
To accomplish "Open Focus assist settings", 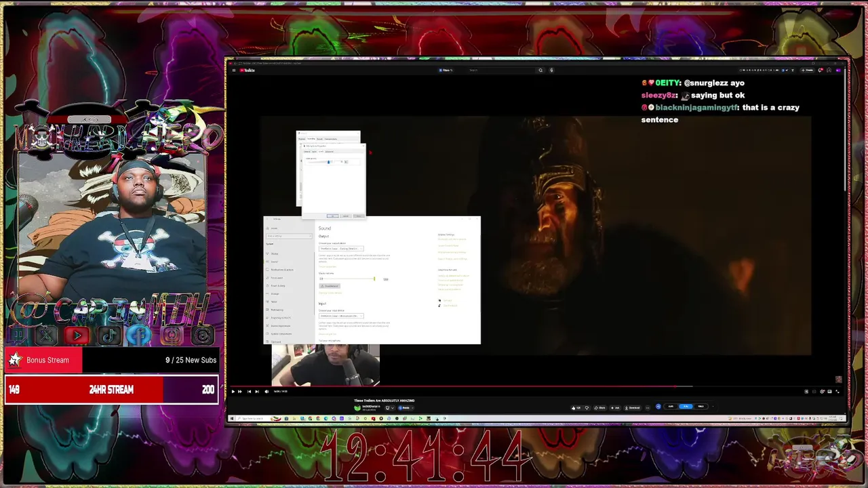I will pos(277,278).
